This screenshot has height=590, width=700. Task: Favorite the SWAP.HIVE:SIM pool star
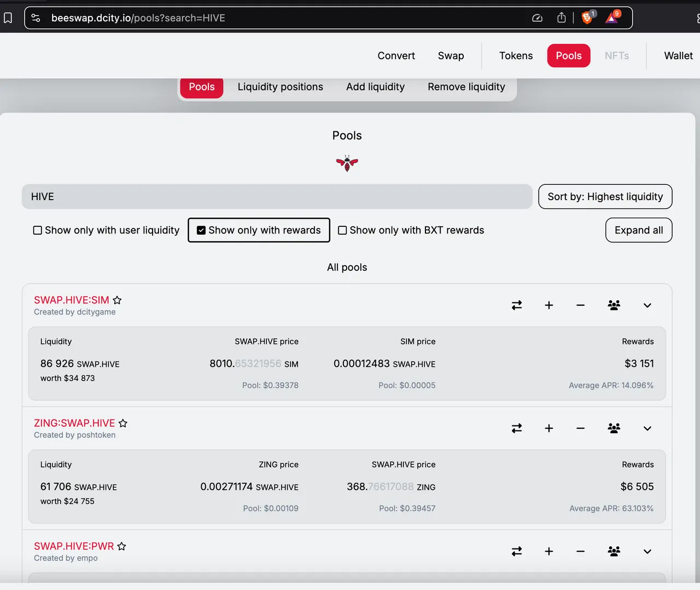117,300
